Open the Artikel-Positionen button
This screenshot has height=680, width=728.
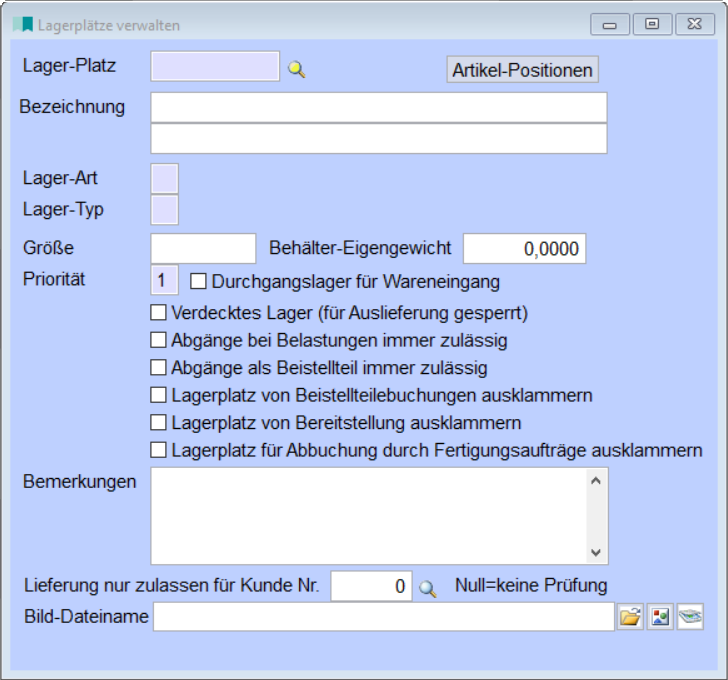(522, 70)
